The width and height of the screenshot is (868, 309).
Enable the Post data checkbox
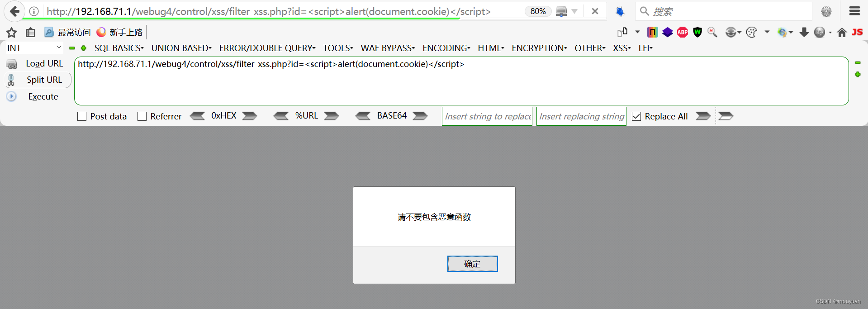pos(82,116)
